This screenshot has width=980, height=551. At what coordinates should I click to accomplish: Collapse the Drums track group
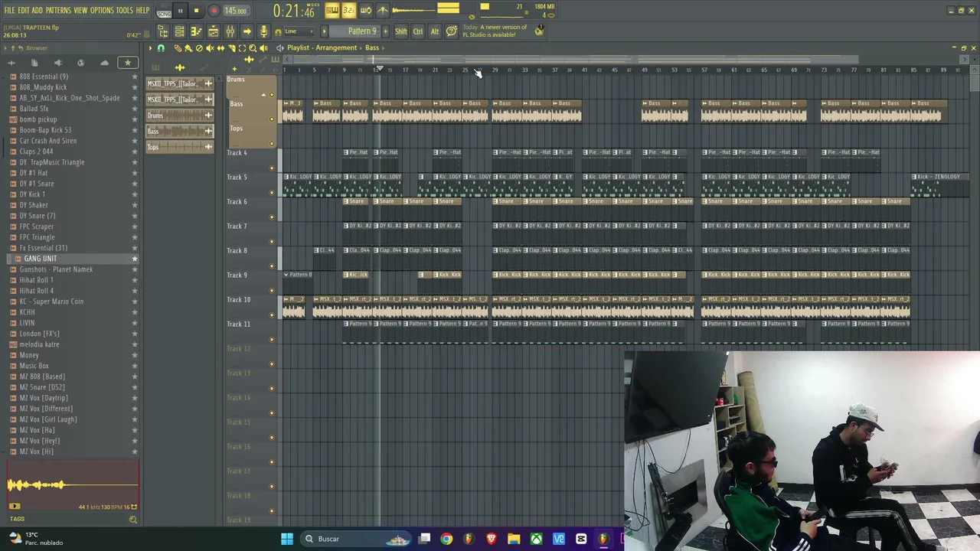265,94
